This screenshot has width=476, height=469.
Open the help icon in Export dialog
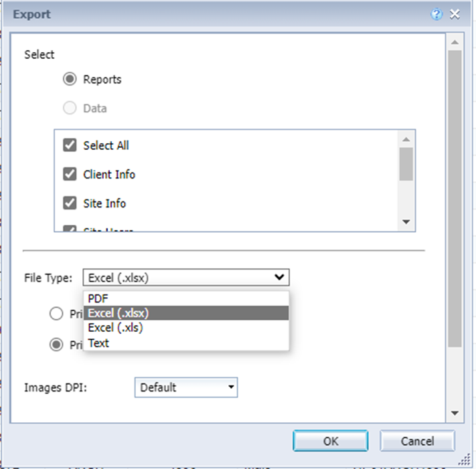(437, 14)
